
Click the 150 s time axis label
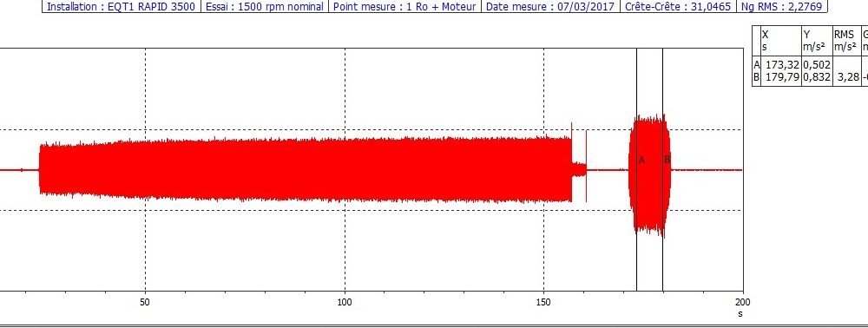point(543,303)
